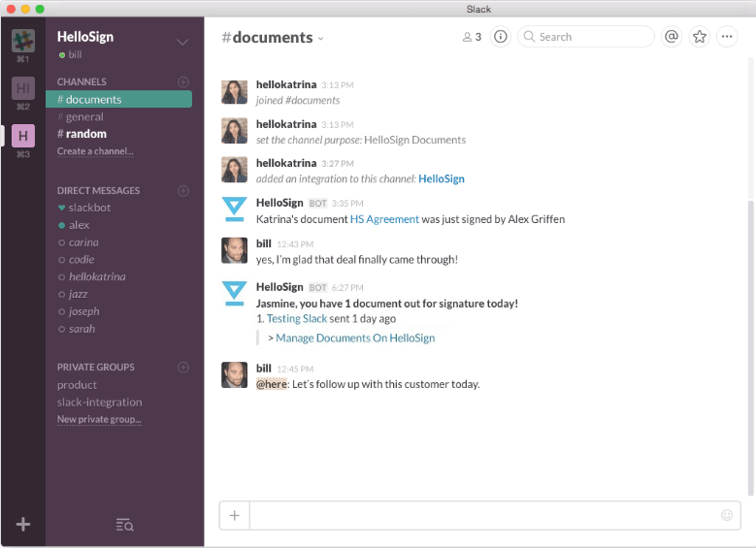Image resolution: width=756 pixels, height=548 pixels.
Task: Attach a file with plus button
Action: pyautogui.click(x=234, y=516)
